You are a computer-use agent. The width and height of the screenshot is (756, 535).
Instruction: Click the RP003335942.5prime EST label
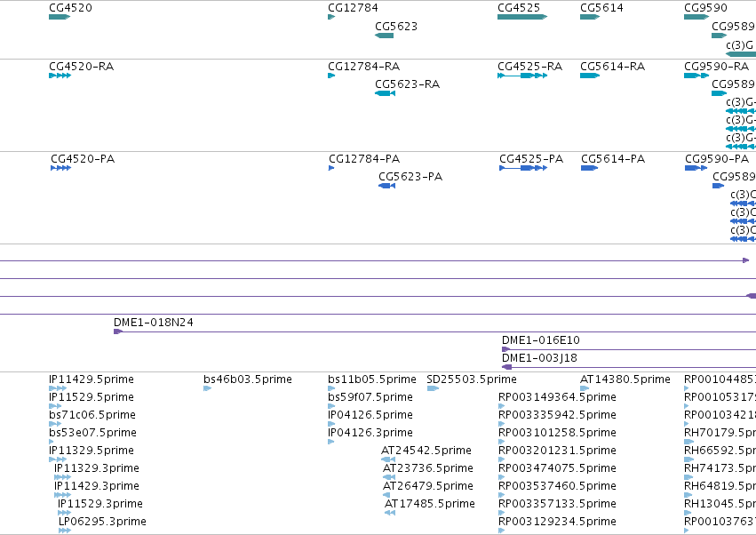point(557,415)
